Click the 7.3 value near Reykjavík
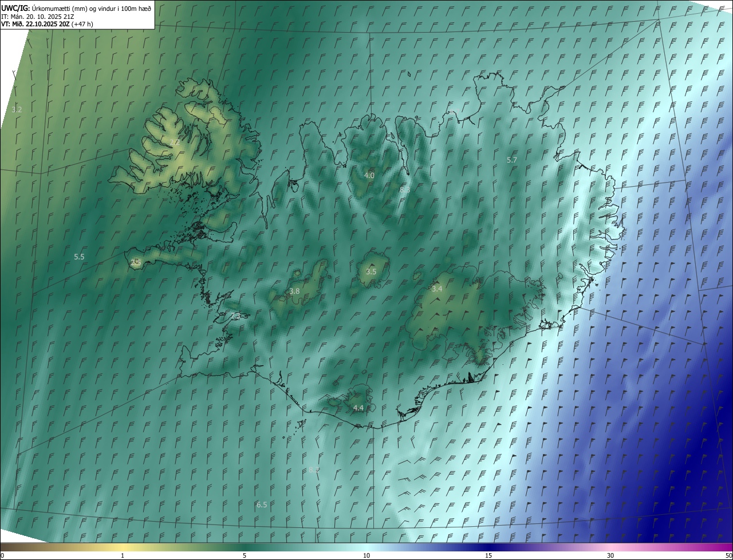Screen dimensions: 733x560 point(236,316)
